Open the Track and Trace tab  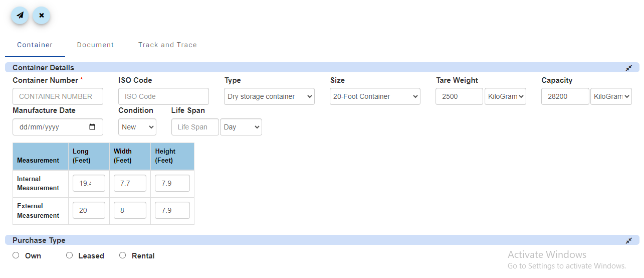(167, 45)
